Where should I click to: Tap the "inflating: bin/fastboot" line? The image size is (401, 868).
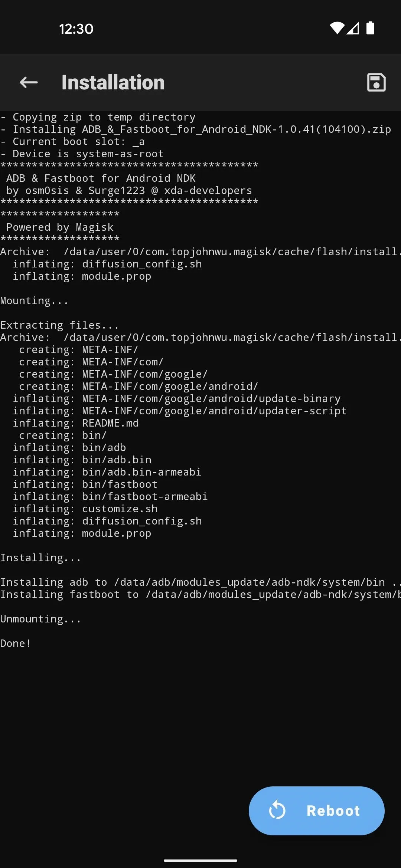(85, 484)
